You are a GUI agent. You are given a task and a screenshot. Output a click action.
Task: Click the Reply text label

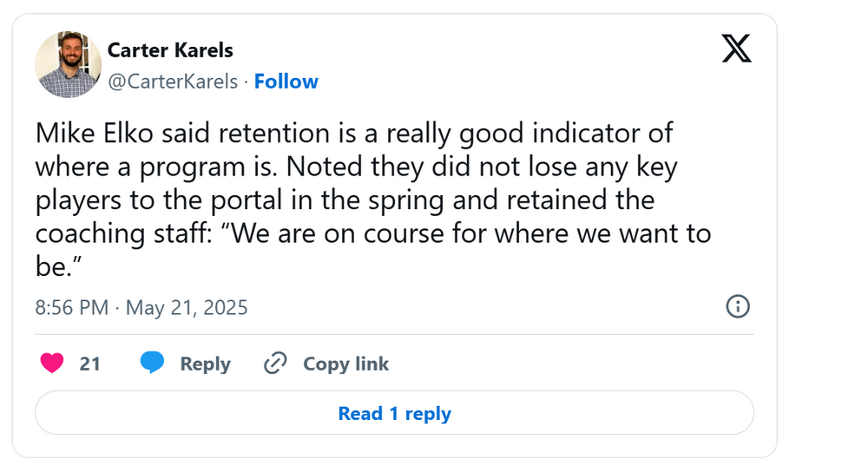(x=205, y=364)
